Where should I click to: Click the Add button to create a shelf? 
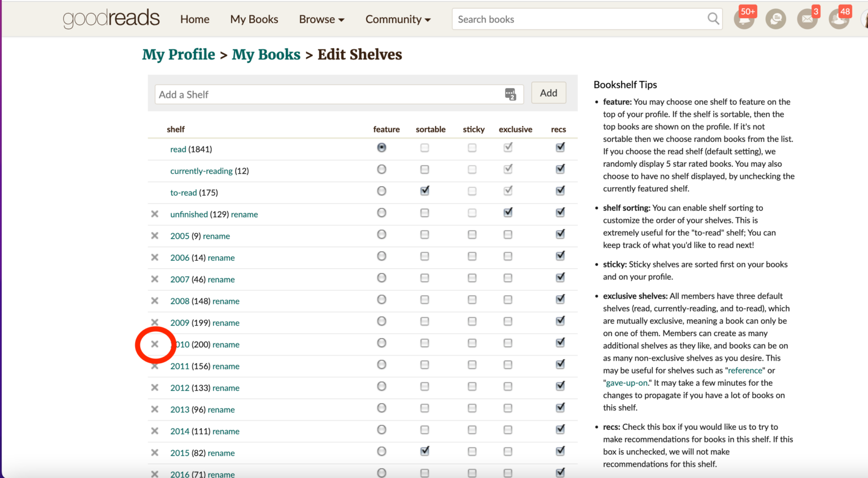click(x=548, y=93)
